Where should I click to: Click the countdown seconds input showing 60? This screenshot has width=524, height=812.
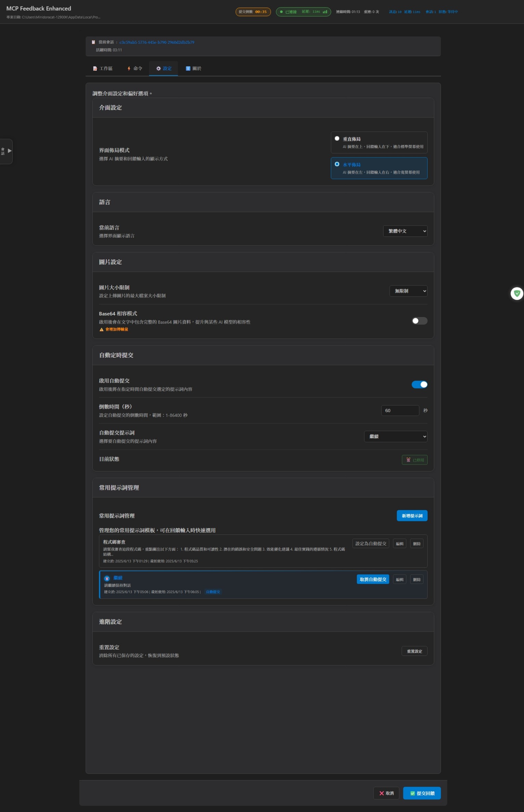coord(400,411)
